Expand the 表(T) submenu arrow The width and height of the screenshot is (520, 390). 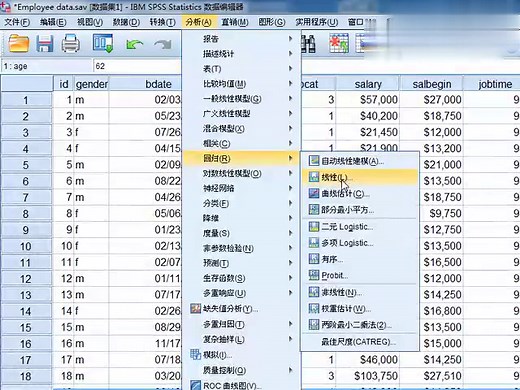coord(291,69)
